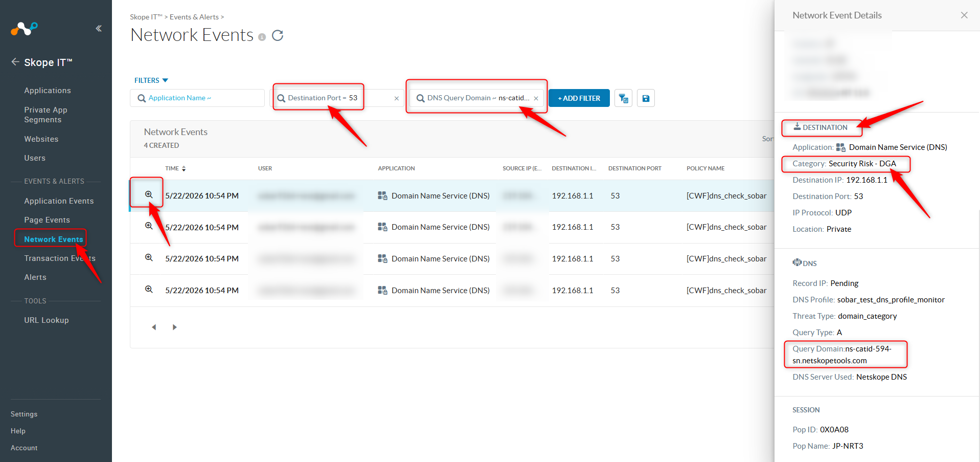Go to previous page of events
980x462 pixels.
(x=154, y=327)
